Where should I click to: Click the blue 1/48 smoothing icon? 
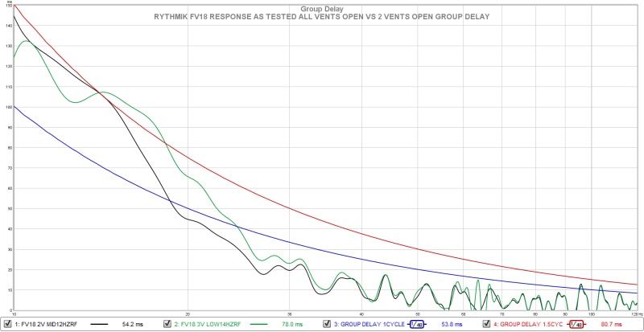(x=417, y=324)
